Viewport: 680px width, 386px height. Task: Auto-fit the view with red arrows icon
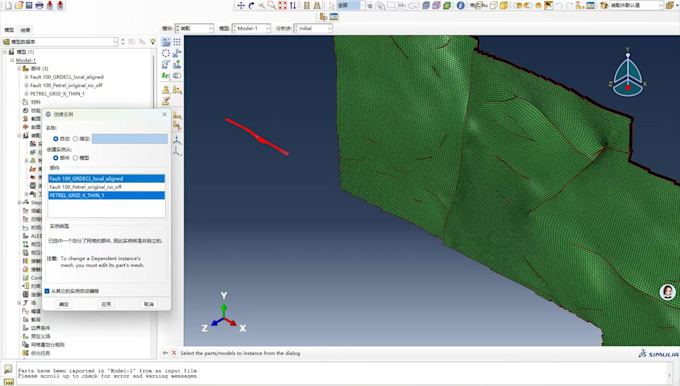point(283,6)
